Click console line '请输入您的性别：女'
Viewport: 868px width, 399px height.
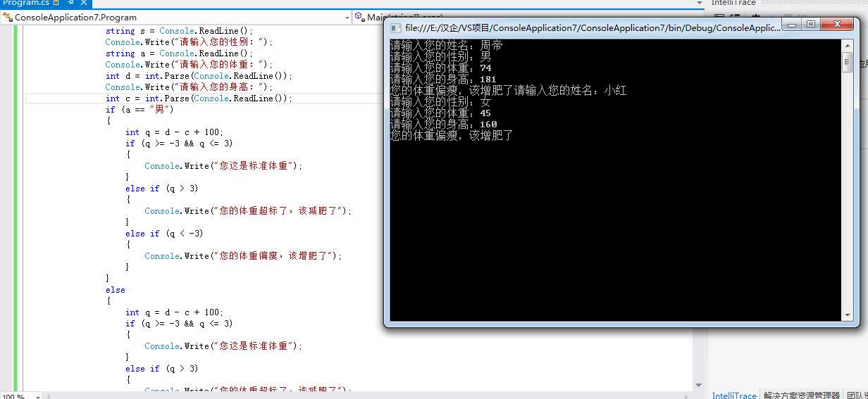click(x=441, y=102)
